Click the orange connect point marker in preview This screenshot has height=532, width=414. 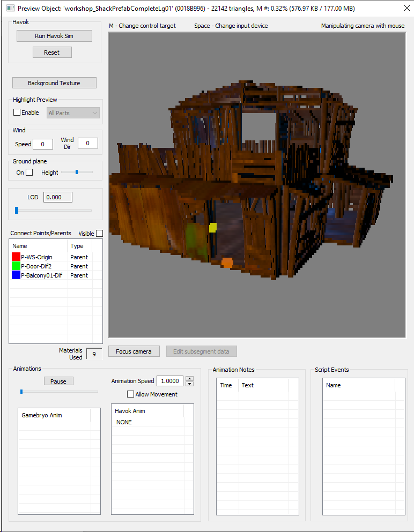click(x=227, y=263)
